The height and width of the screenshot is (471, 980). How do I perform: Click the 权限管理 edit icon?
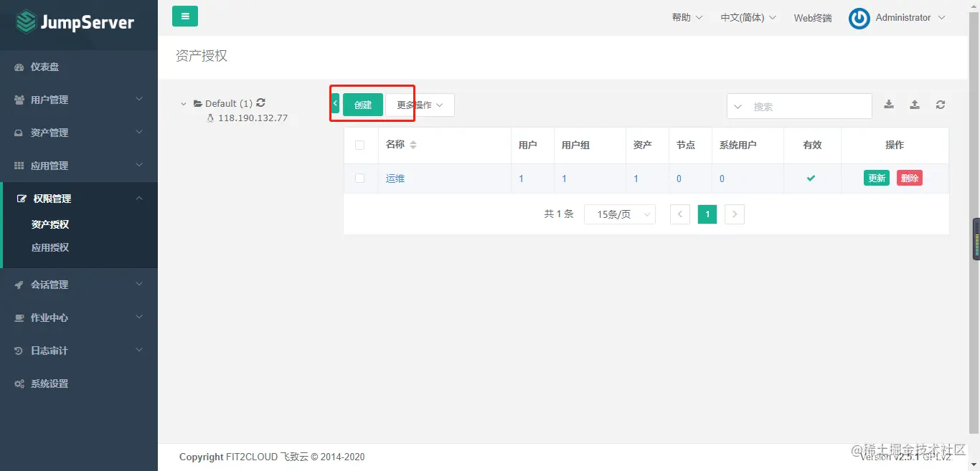[22, 199]
